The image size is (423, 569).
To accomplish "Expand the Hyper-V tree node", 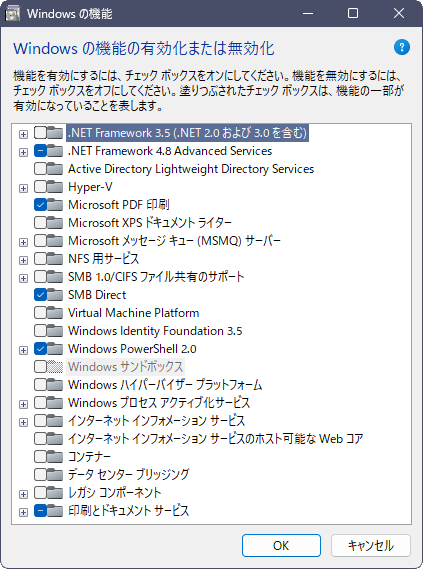I will (24, 188).
